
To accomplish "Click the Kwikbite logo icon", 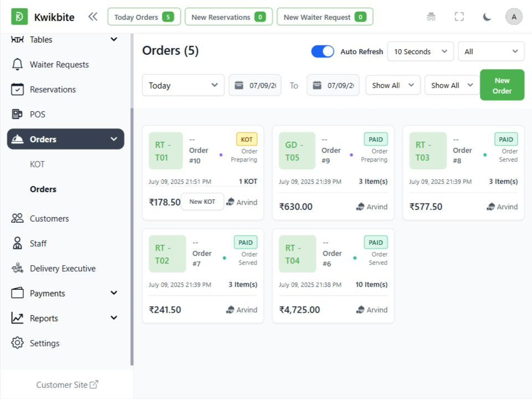I will click(x=19, y=17).
